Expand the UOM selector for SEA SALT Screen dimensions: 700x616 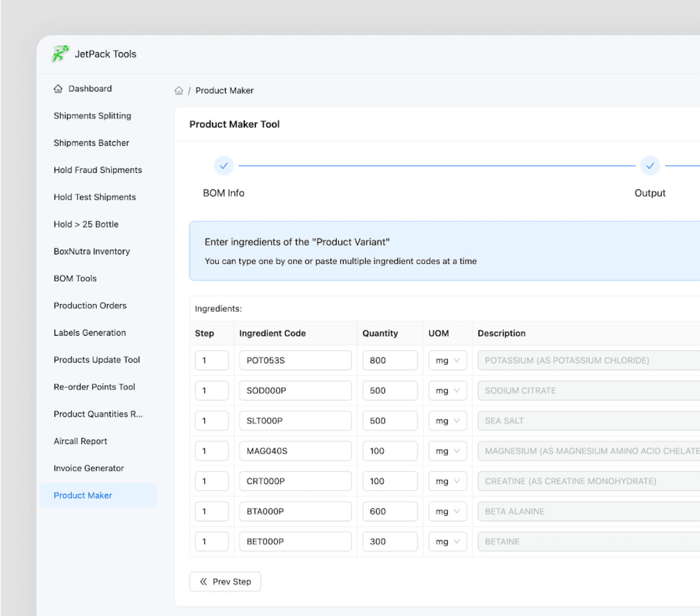tap(447, 421)
